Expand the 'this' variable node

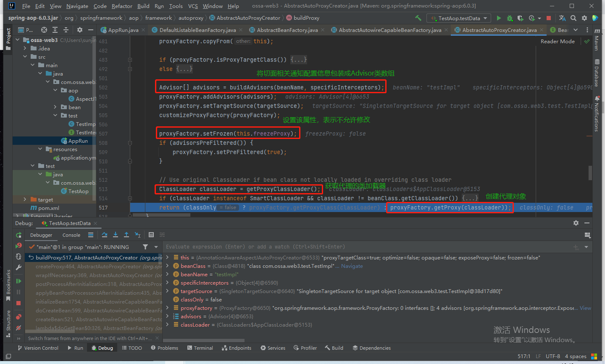coord(168,257)
